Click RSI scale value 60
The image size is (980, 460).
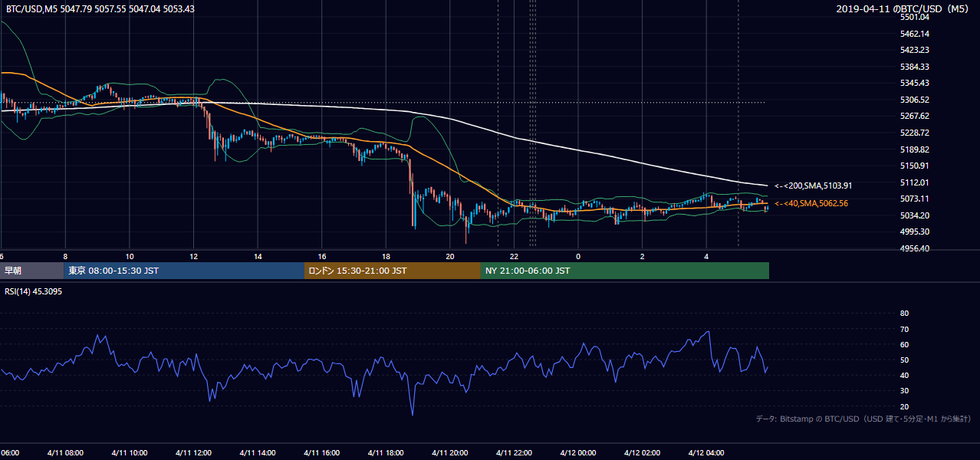tap(904, 344)
